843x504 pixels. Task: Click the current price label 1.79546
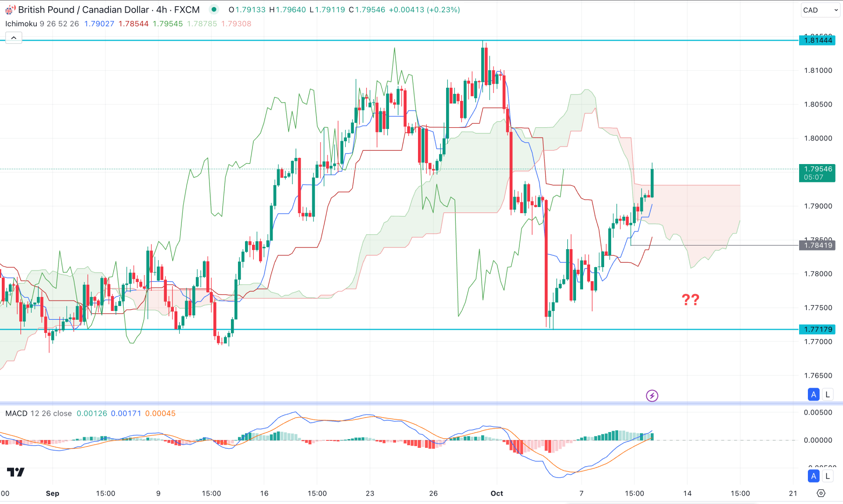817,173
